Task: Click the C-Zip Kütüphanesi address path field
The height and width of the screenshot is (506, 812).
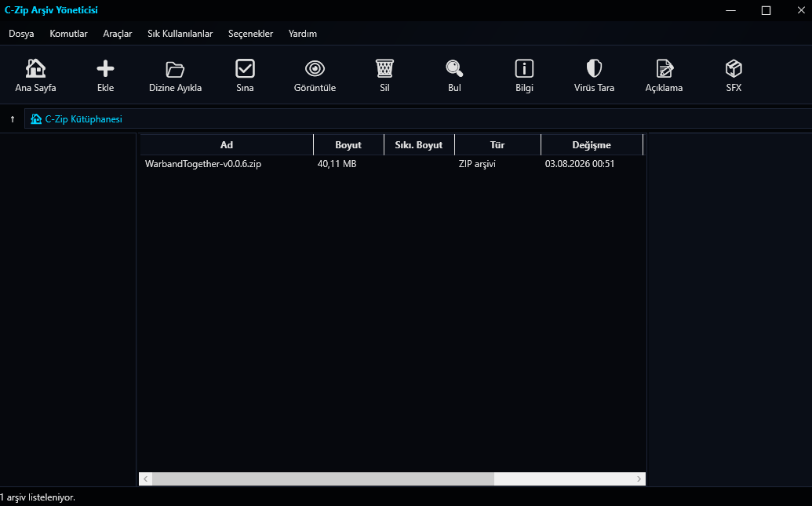Action: 418,119
